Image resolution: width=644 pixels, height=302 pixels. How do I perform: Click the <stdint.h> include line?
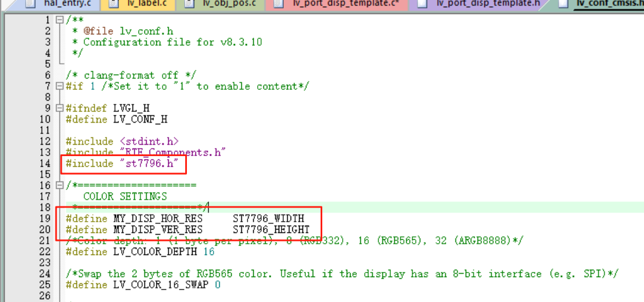click(x=122, y=141)
